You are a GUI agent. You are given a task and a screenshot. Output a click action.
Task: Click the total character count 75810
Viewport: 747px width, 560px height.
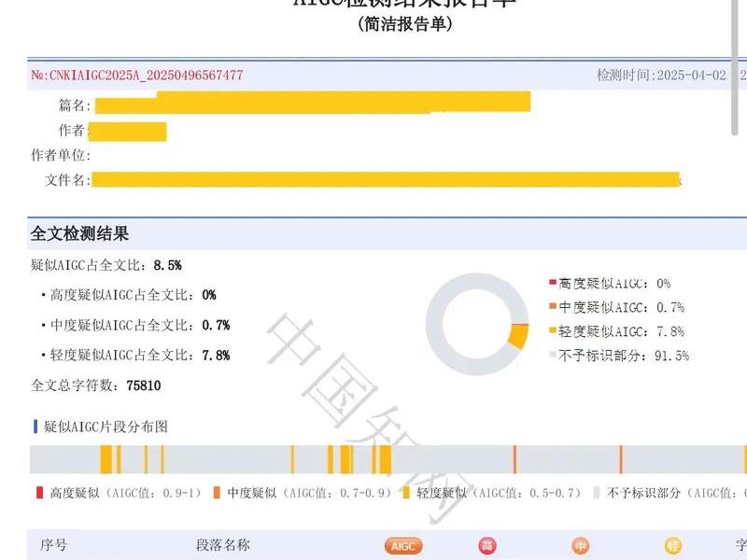click(144, 385)
